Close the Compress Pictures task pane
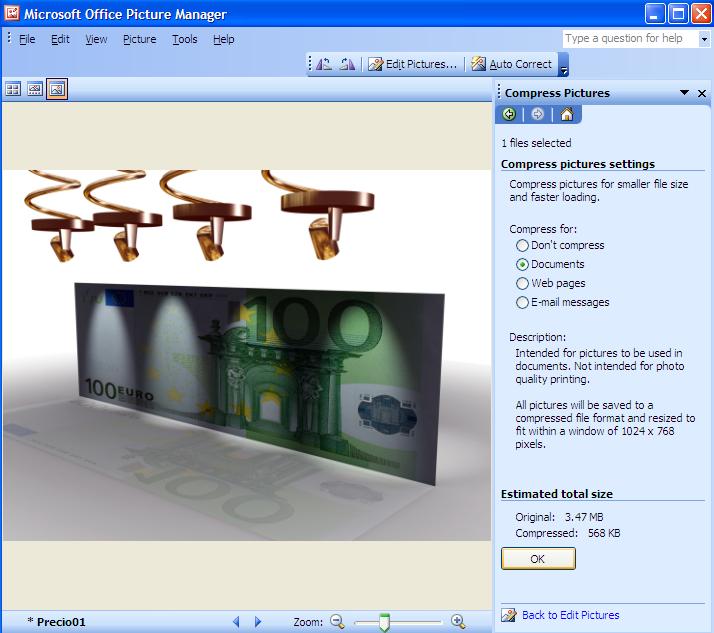Image resolution: width=714 pixels, height=633 pixels. (x=702, y=93)
